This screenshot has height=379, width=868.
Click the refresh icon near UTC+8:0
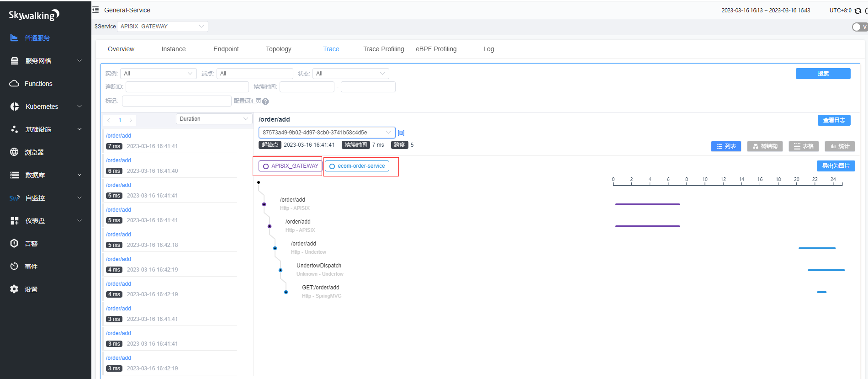[x=858, y=11]
